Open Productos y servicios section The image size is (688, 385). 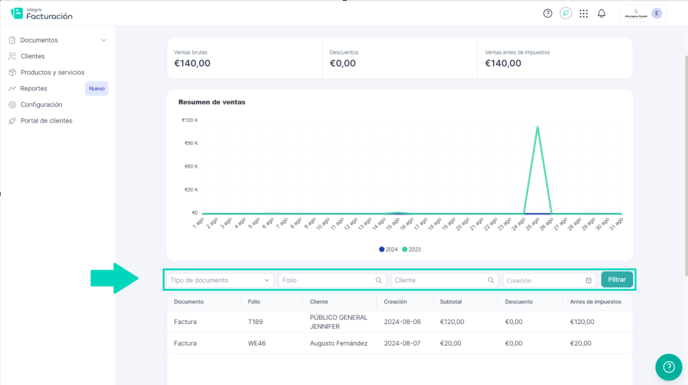click(x=52, y=72)
